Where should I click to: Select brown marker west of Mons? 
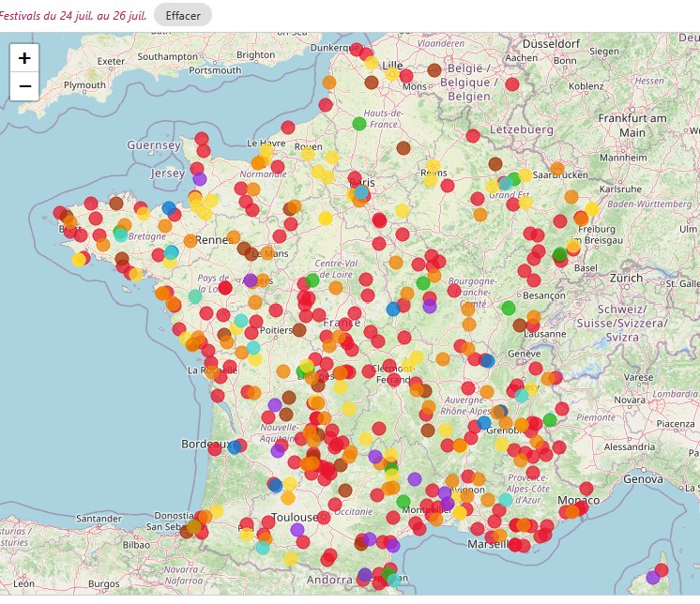372,83
